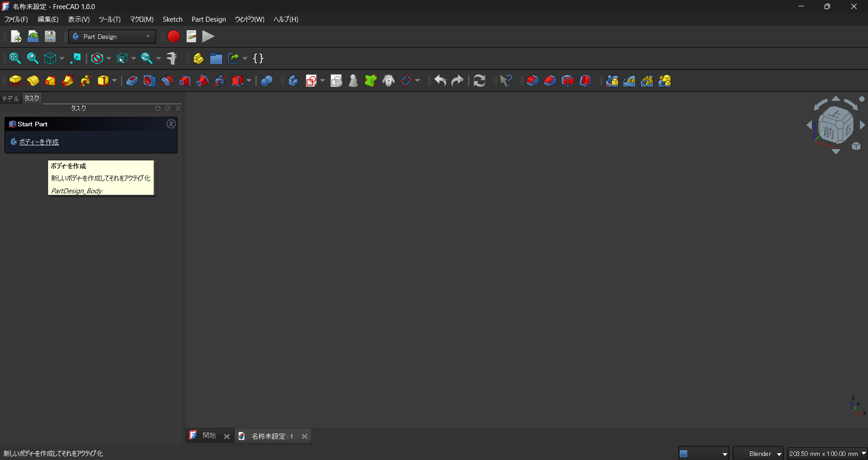Select the Groove tool
The width and height of the screenshot is (868, 460).
(167, 81)
